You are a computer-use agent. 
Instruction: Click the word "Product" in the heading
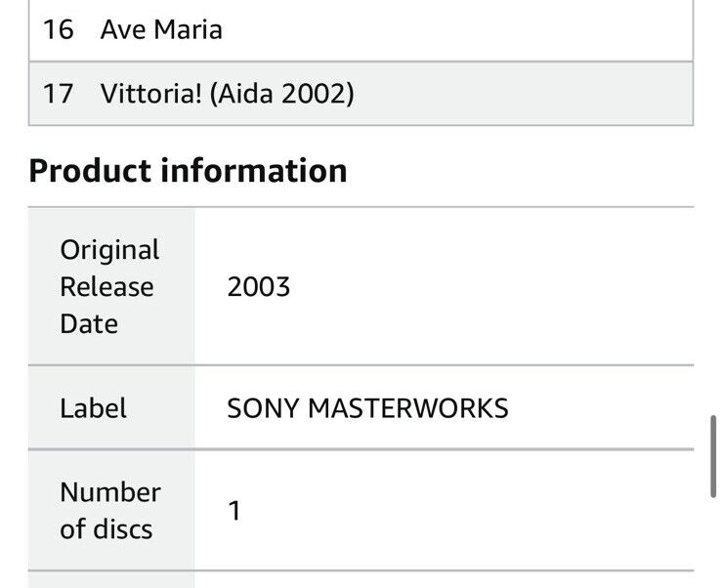(90, 171)
